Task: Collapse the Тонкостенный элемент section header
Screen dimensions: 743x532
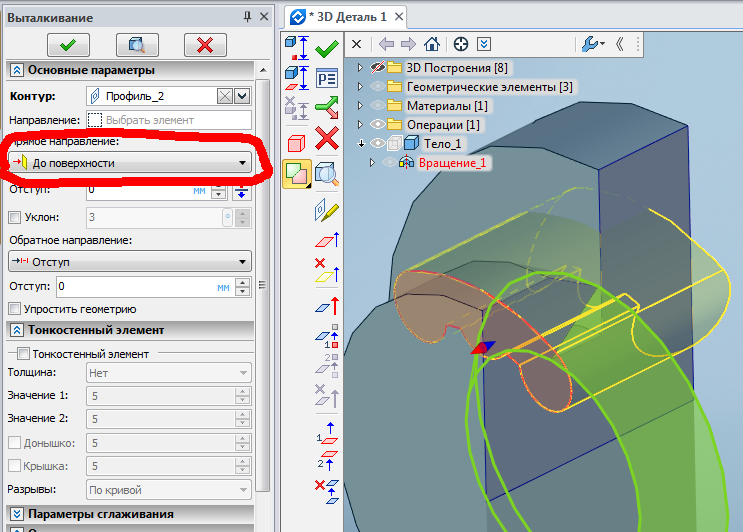Action: [17, 330]
